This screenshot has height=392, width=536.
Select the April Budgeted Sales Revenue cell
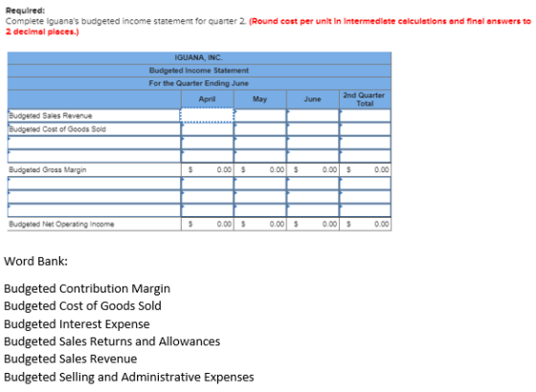pyautogui.click(x=207, y=116)
